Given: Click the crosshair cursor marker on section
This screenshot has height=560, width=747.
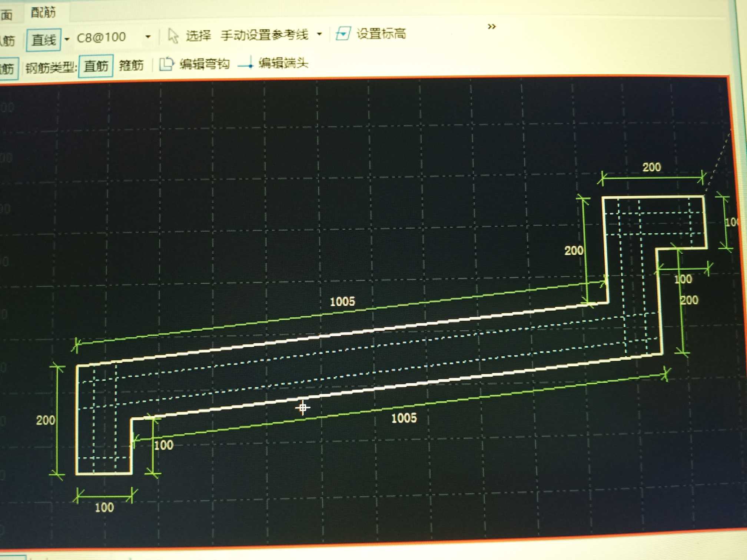Looking at the screenshot, I should (x=303, y=408).
